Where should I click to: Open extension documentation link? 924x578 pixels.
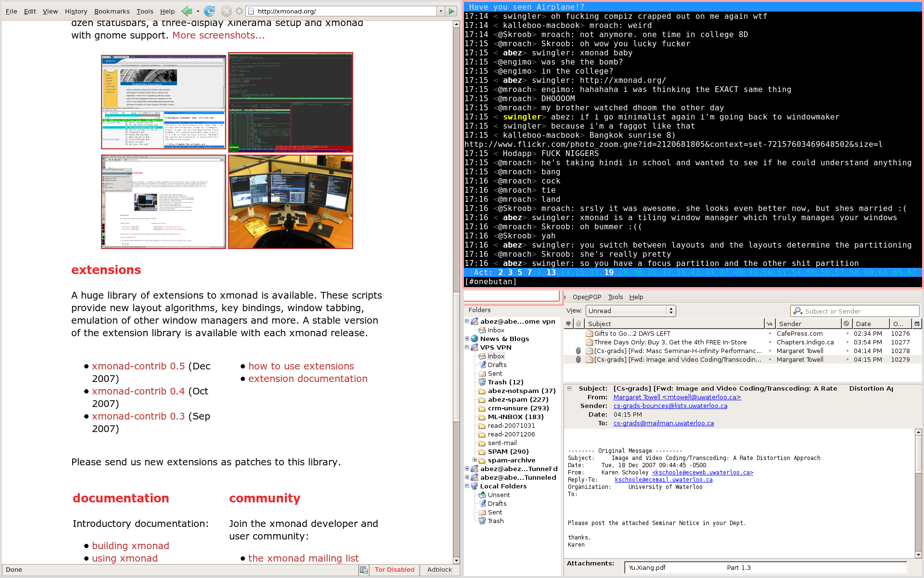point(308,379)
